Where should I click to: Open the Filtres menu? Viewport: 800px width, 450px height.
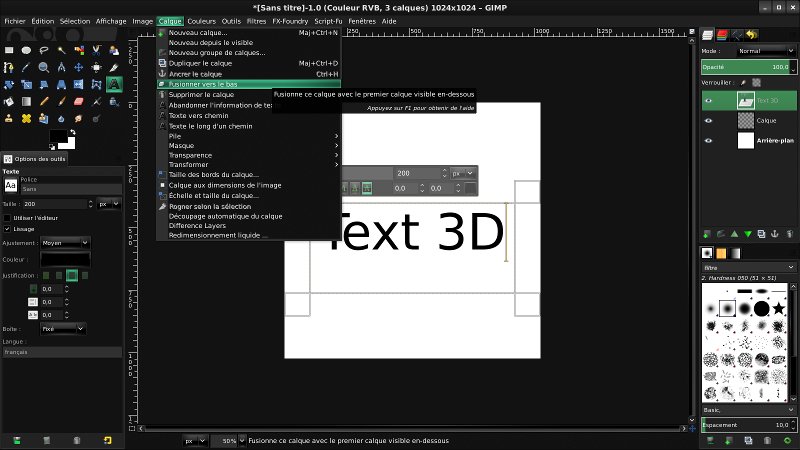(256, 21)
